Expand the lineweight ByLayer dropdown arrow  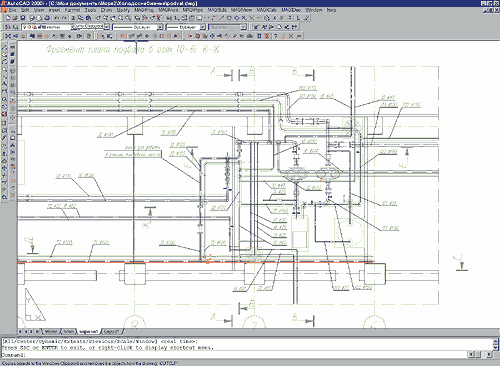(x=202, y=27)
